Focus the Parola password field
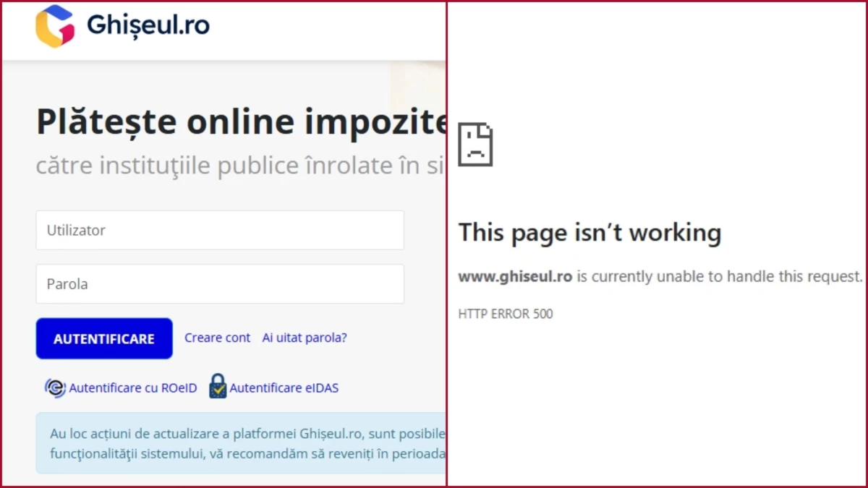Screen dimensions: 868x488 (220, 284)
